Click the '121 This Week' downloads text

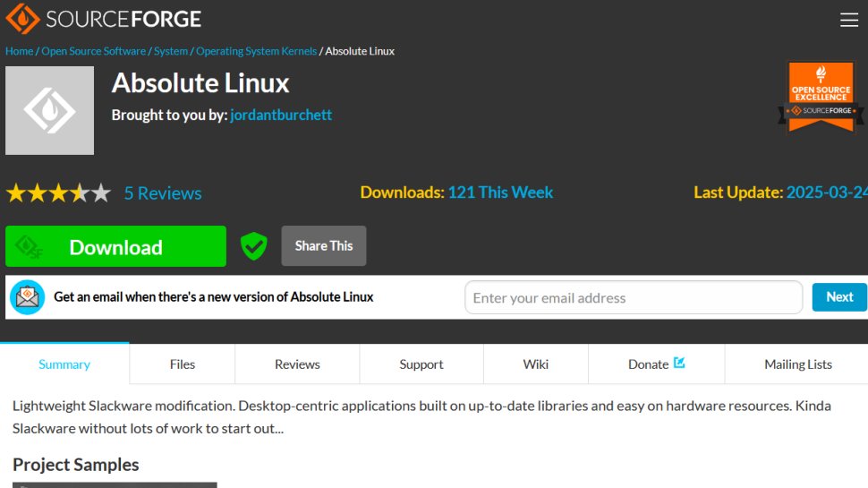pos(500,193)
